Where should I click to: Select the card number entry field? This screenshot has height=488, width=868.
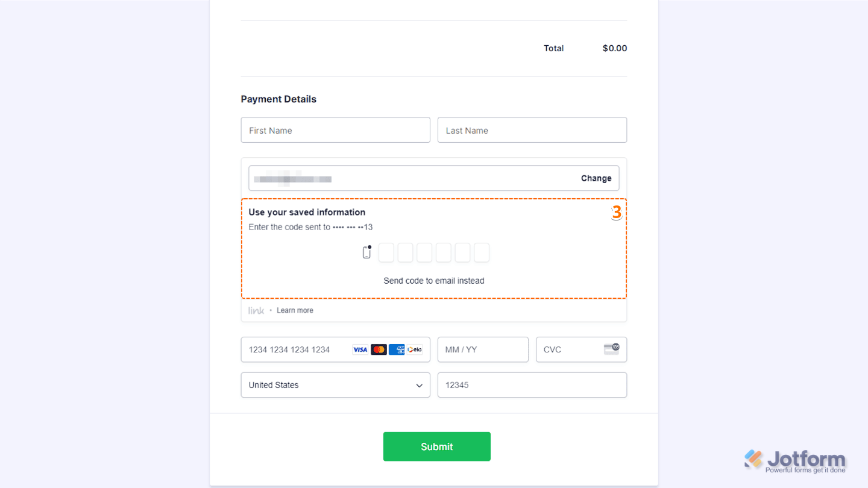click(x=295, y=349)
